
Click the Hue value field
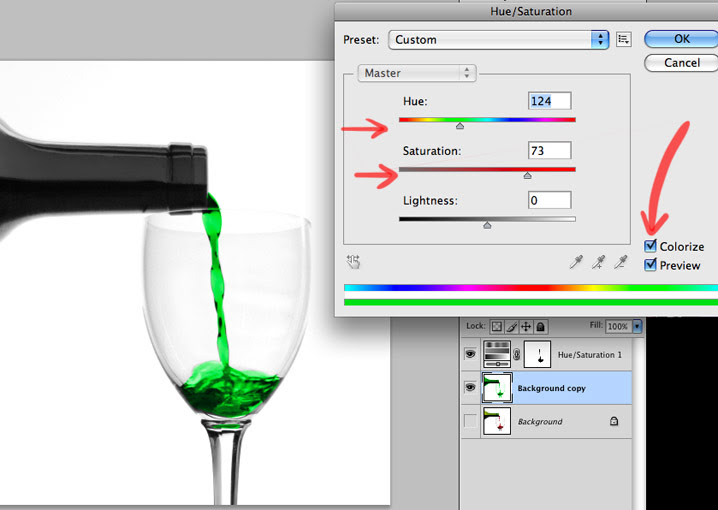tap(549, 101)
